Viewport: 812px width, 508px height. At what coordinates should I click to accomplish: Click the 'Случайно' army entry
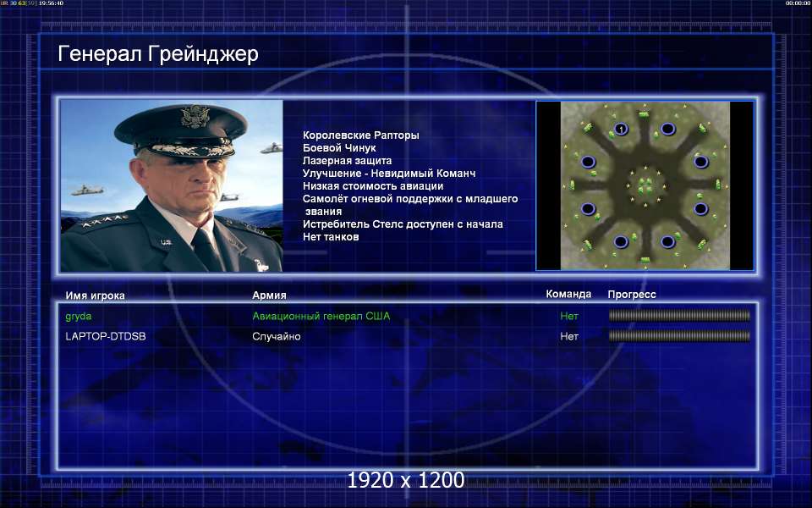[277, 336]
